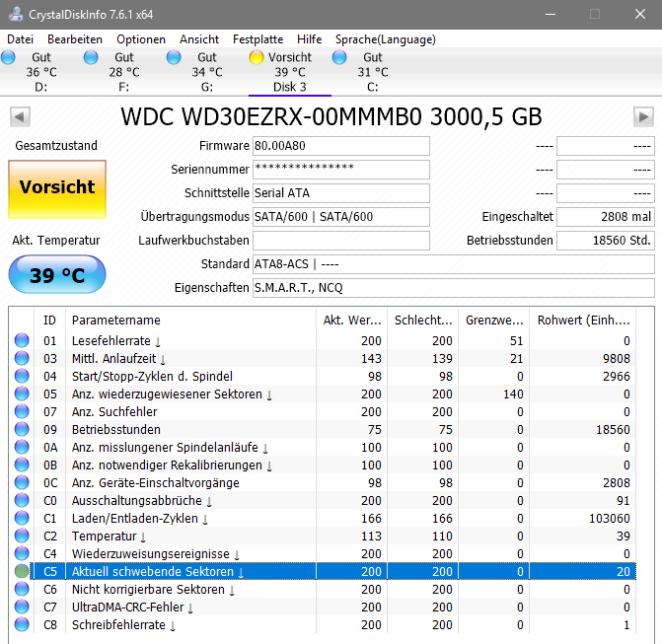Click the Eigenschaften field S.M.A.R.T., NCQ
The width and height of the screenshot is (662, 644).
pyautogui.click(x=454, y=288)
